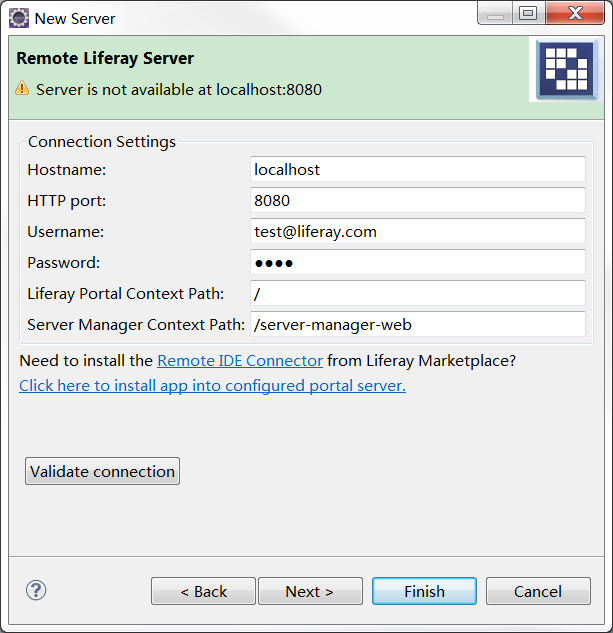Proceed with the Next button
The image size is (613, 633).
click(x=309, y=591)
